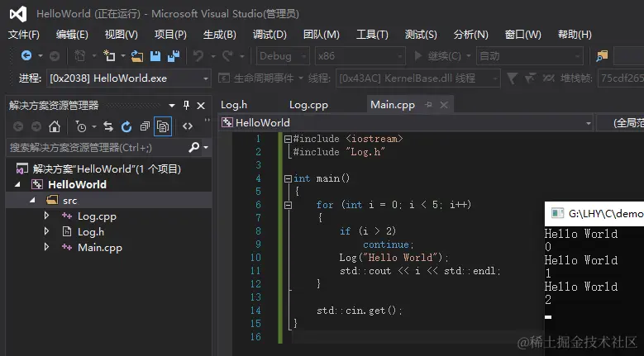This screenshot has height=356, width=644.
Task: Open the 调试(D) menu
Action: coord(270,35)
